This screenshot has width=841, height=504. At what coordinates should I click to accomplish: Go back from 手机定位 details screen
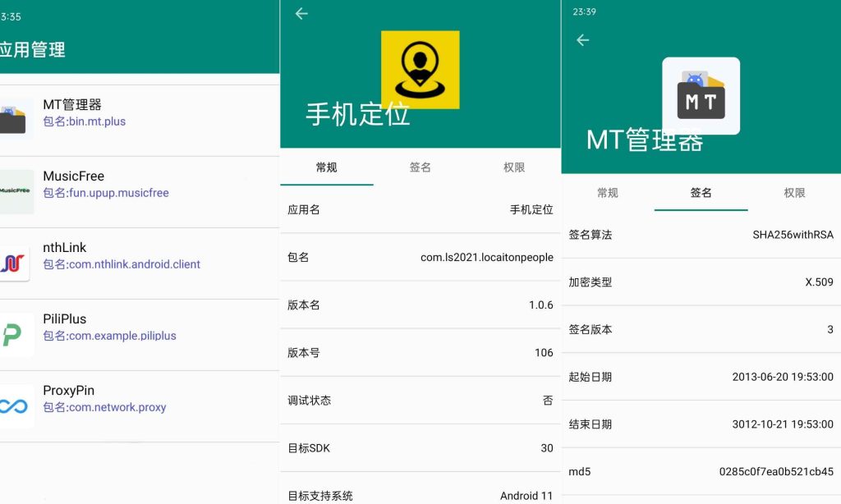pyautogui.click(x=301, y=13)
